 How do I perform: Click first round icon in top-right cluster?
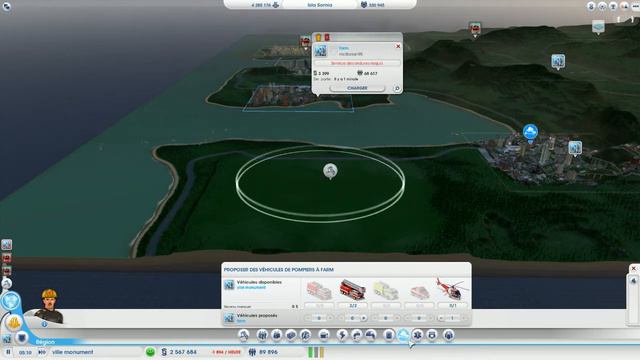pyautogui.click(x=591, y=6)
